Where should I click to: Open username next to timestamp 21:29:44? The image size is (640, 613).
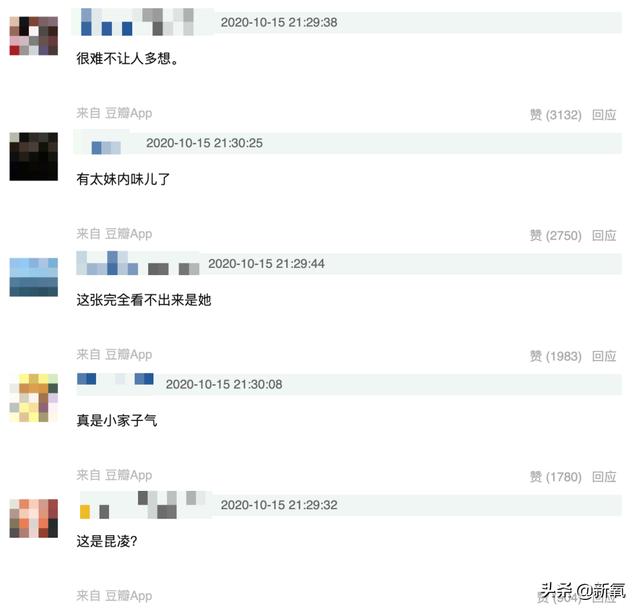[138, 263]
